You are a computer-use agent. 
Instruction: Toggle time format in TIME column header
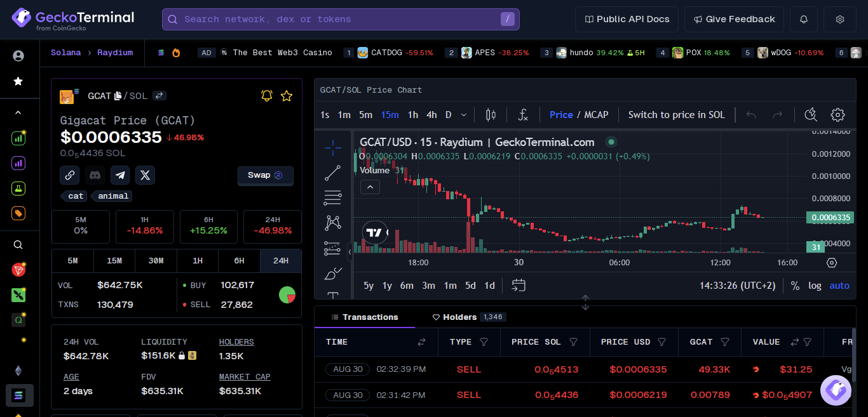click(421, 342)
